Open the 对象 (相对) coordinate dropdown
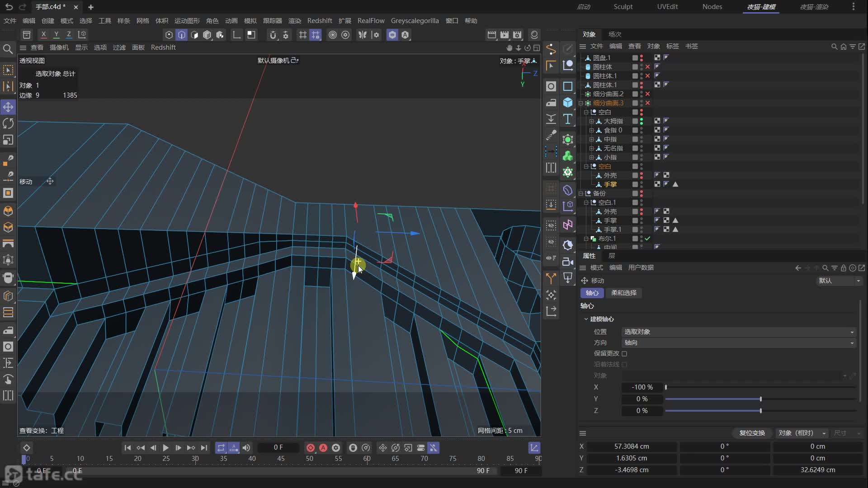Viewport: 868px width, 488px height. 802,433
